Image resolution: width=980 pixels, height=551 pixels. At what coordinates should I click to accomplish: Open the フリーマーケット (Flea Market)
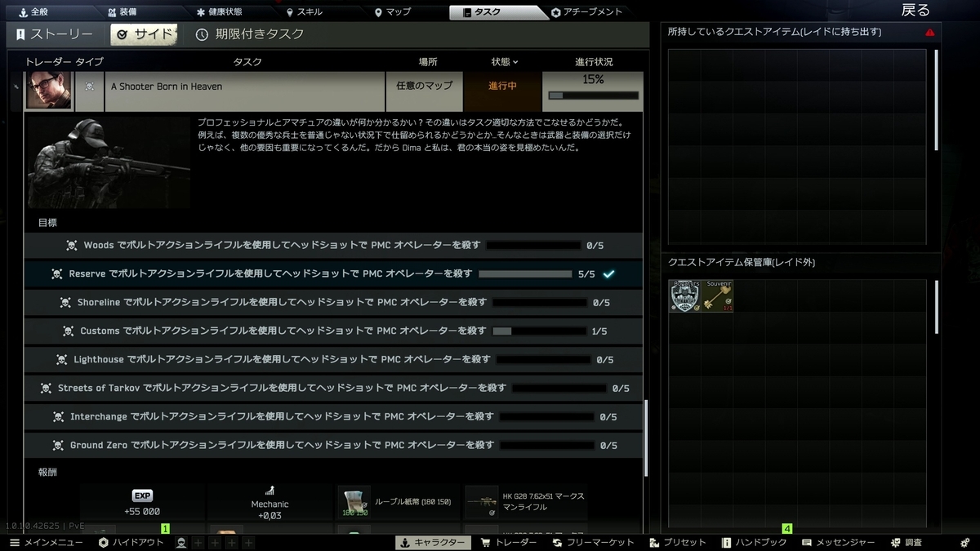(x=593, y=543)
